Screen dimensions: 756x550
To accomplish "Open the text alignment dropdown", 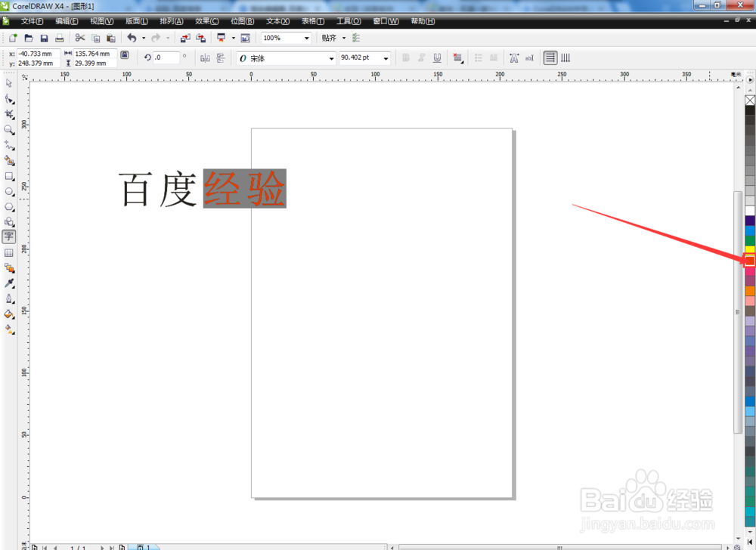I will click(457, 57).
